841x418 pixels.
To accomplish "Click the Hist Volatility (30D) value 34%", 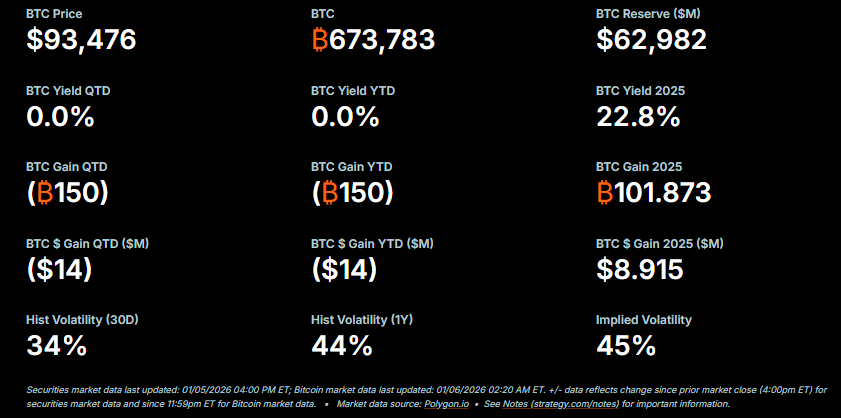I will (56, 346).
